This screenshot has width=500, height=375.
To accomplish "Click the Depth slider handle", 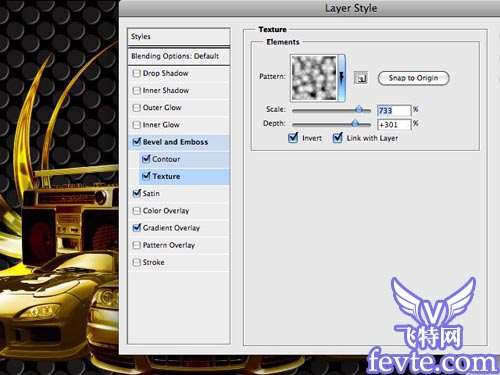I will (355, 123).
